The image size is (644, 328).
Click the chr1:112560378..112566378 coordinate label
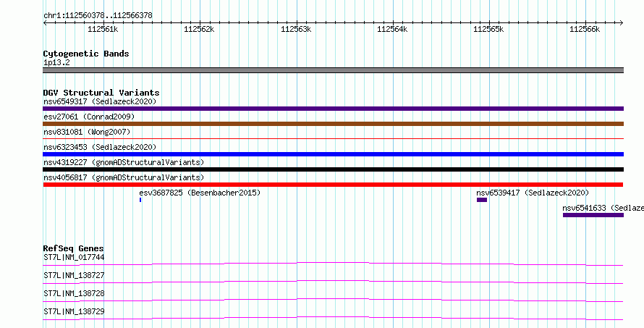tap(98, 16)
